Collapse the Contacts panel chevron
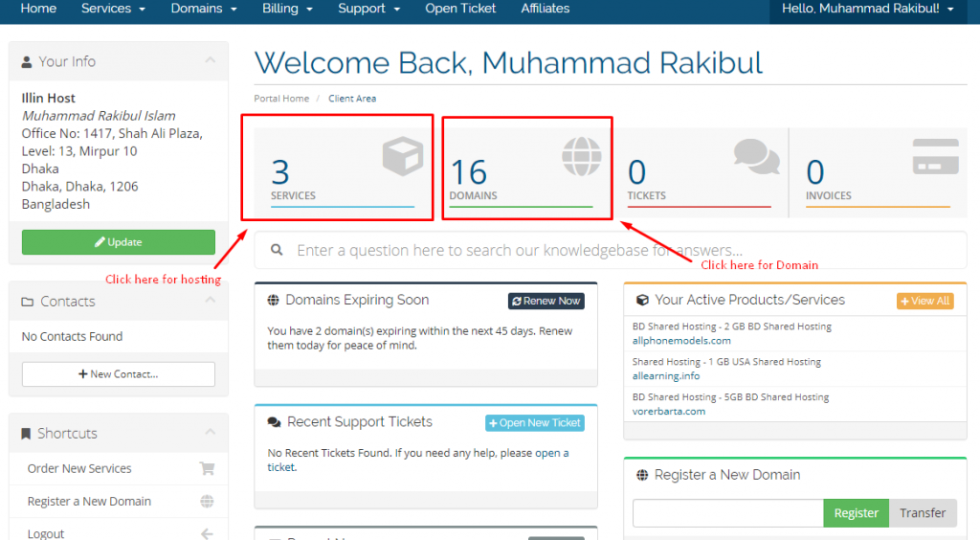Screen dimensions: 980x540 (210, 301)
